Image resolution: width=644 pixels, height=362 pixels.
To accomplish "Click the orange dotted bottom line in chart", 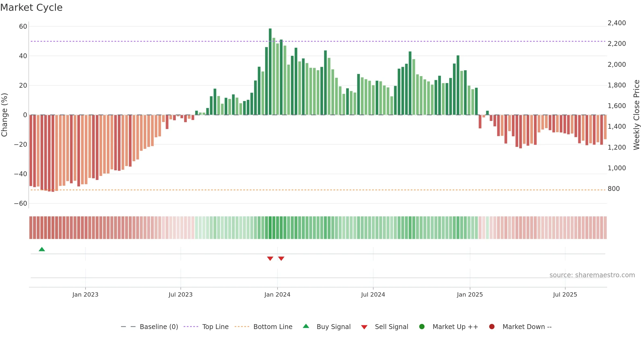I will (318, 190).
